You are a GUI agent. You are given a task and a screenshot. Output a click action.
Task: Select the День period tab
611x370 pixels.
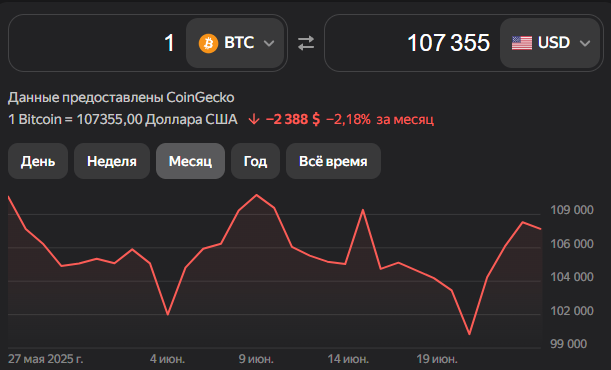(x=38, y=161)
